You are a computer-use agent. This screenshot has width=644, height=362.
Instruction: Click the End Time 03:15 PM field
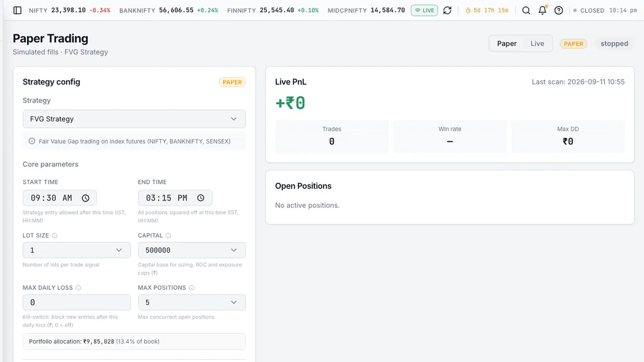click(x=175, y=198)
